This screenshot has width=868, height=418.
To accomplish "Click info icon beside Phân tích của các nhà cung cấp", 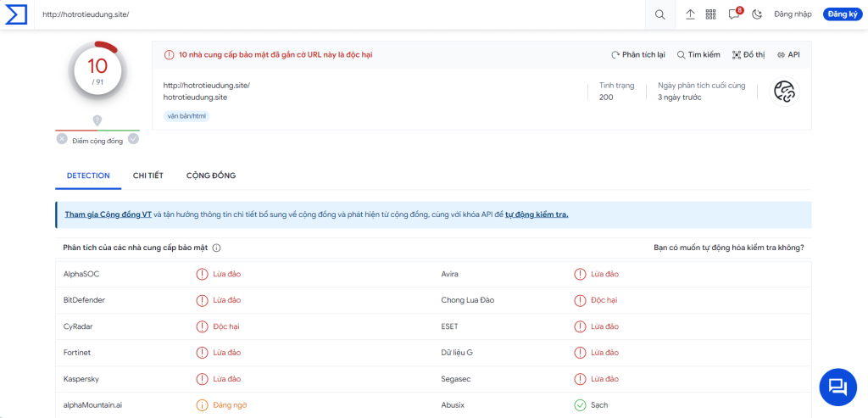I will (216, 248).
